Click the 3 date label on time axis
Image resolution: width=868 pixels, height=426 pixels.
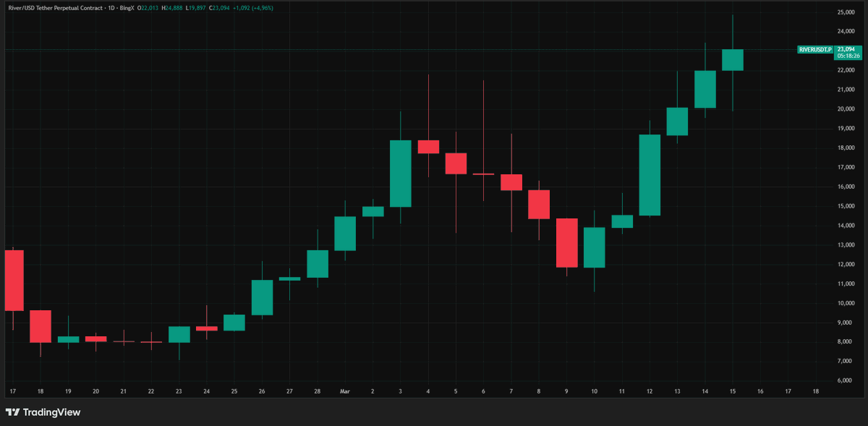[x=401, y=391]
